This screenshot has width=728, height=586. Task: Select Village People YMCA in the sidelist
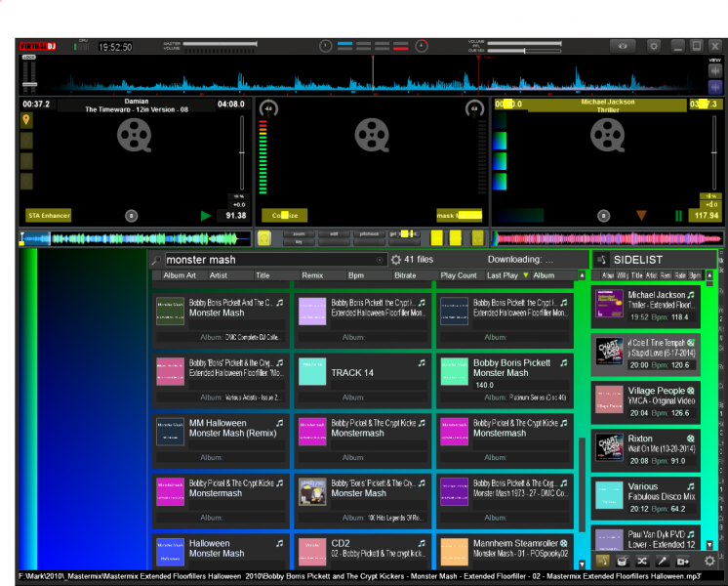pyautogui.click(x=644, y=400)
